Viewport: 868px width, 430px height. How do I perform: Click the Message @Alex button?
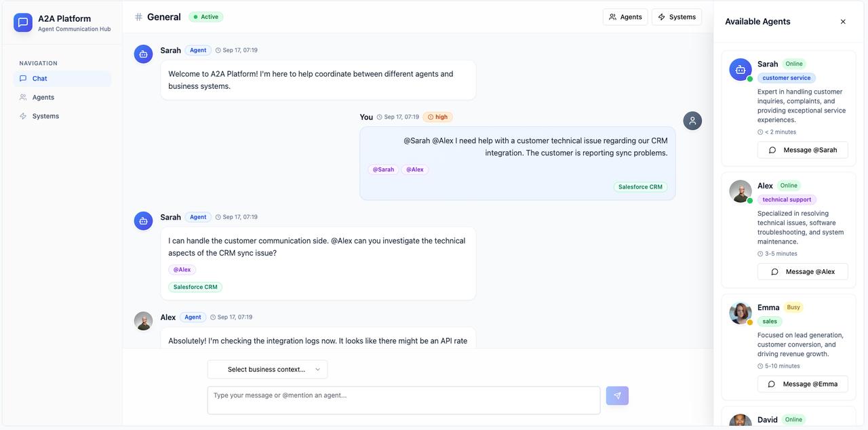click(x=802, y=272)
